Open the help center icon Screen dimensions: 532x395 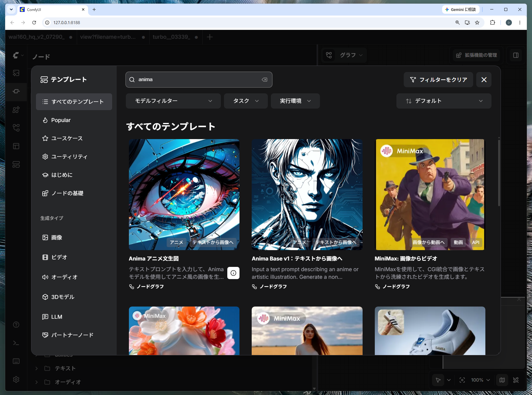(x=16, y=325)
